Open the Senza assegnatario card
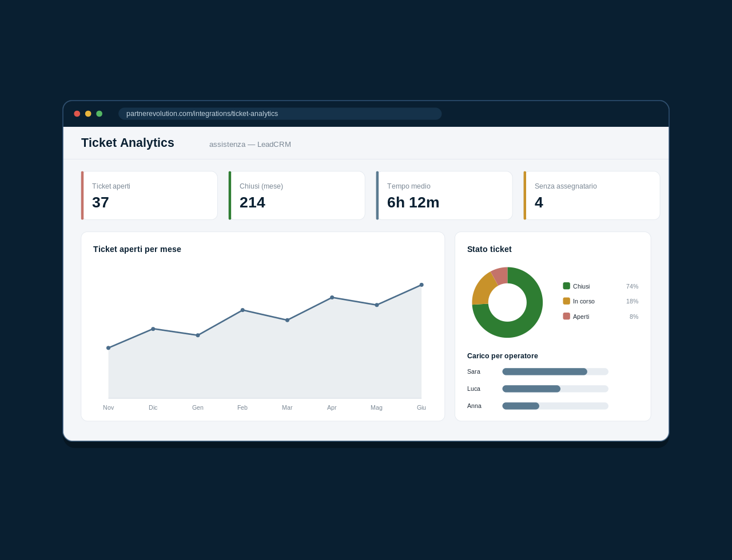732x560 pixels. tap(592, 195)
